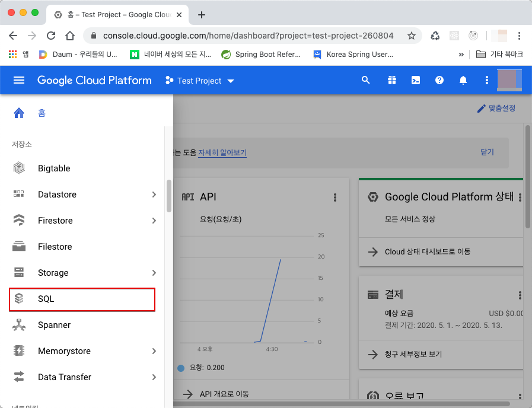This screenshot has height=408, width=532.
Task: Open Chrome three-dot menu
Action: tap(519, 36)
